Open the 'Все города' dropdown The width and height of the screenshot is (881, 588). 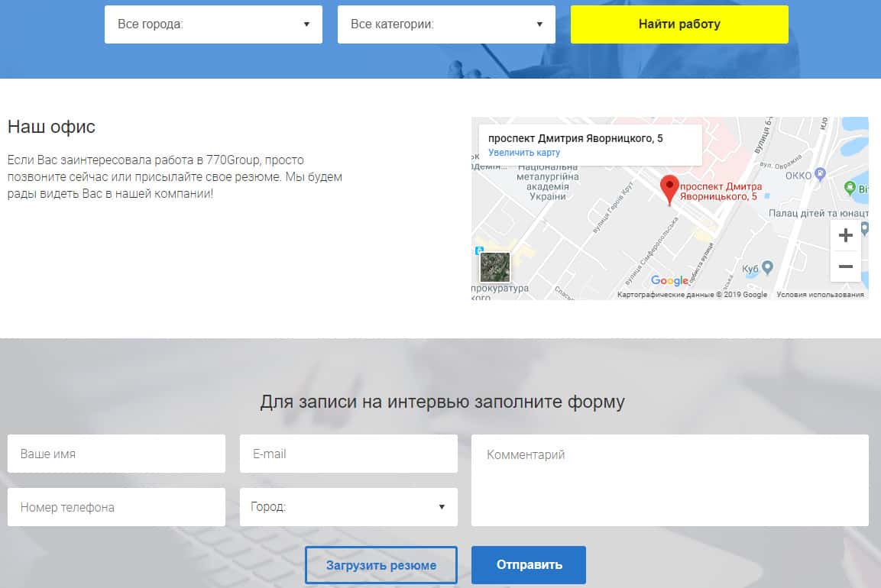(x=213, y=24)
